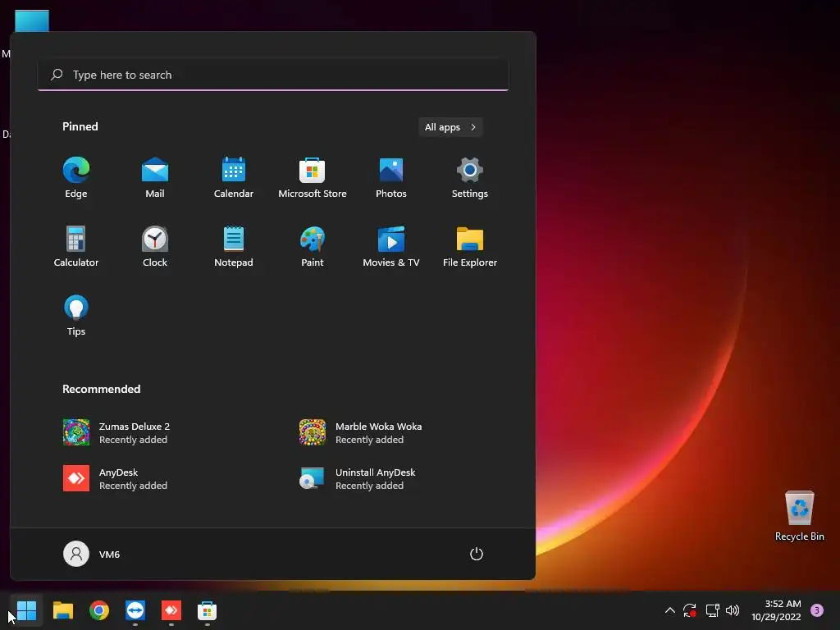This screenshot has height=630, width=840.
Task: Switch to AnyDesk on the taskbar
Action: tap(171, 610)
